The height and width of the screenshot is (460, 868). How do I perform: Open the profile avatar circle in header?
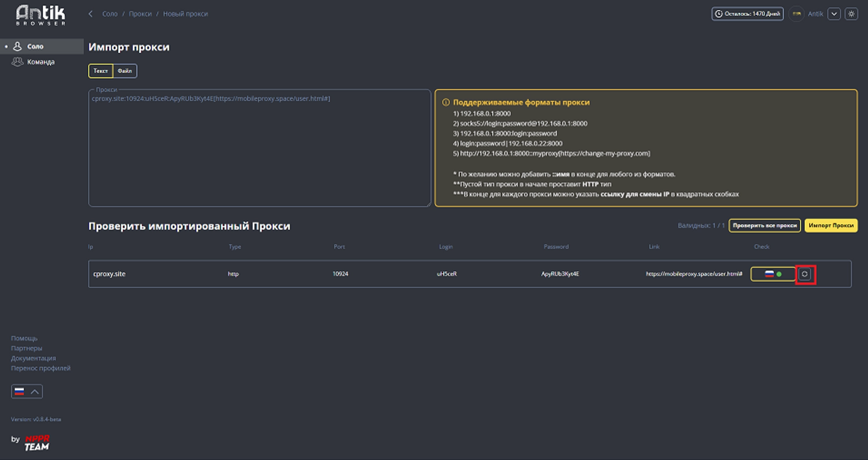[796, 14]
